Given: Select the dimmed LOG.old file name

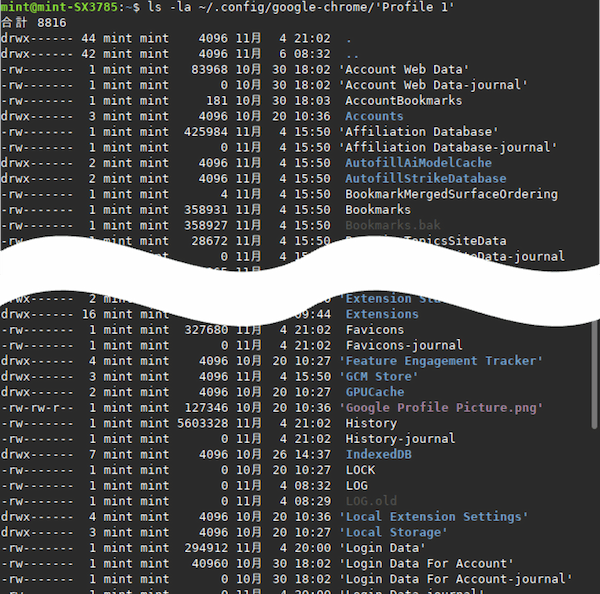Looking at the screenshot, I should (371, 500).
